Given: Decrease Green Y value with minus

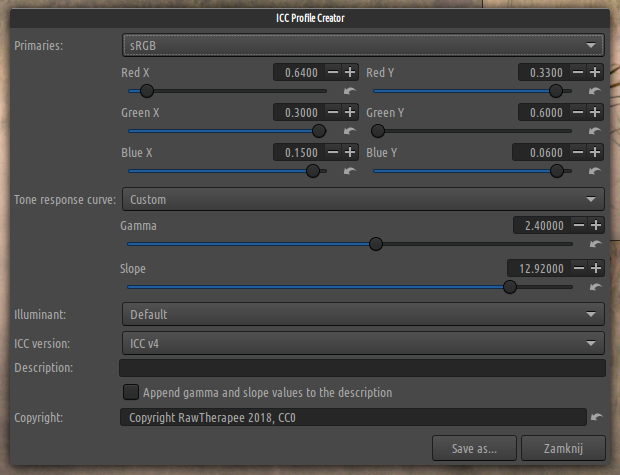Looking at the screenshot, I should [578, 112].
